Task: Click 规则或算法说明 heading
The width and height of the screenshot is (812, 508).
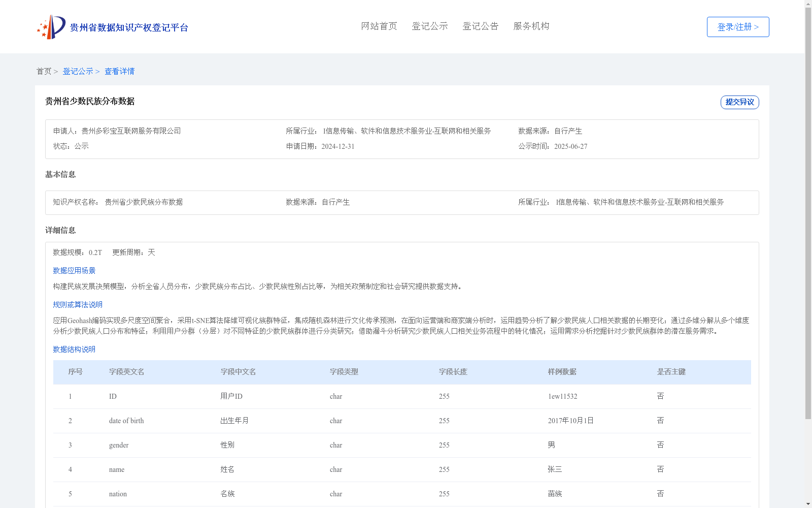Action: pos(78,305)
